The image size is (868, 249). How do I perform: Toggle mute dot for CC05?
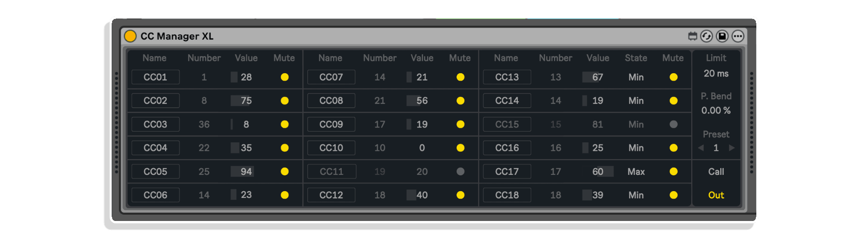tap(285, 172)
